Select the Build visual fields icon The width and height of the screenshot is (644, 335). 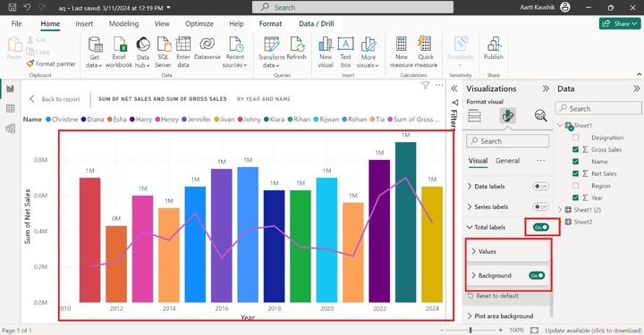pos(474,116)
